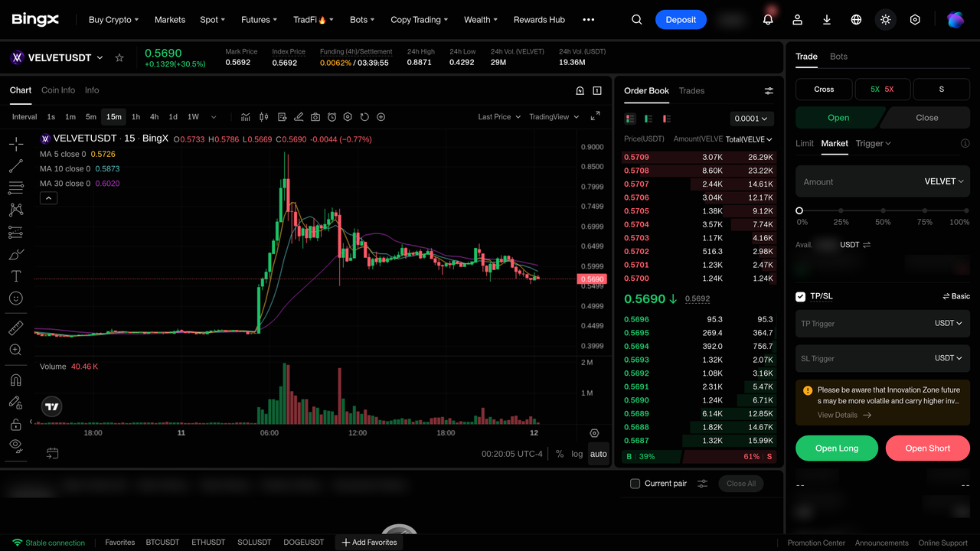The width and height of the screenshot is (980, 551).
Task: Select the zoom-in tool on chart sidebar
Action: pyautogui.click(x=15, y=350)
